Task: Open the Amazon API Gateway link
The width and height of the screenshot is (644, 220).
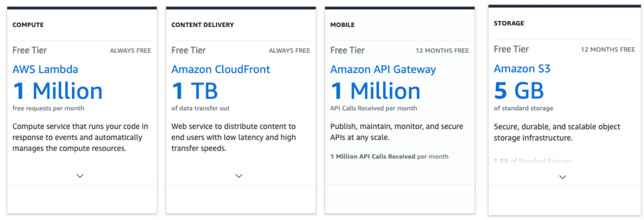Action: tap(383, 69)
